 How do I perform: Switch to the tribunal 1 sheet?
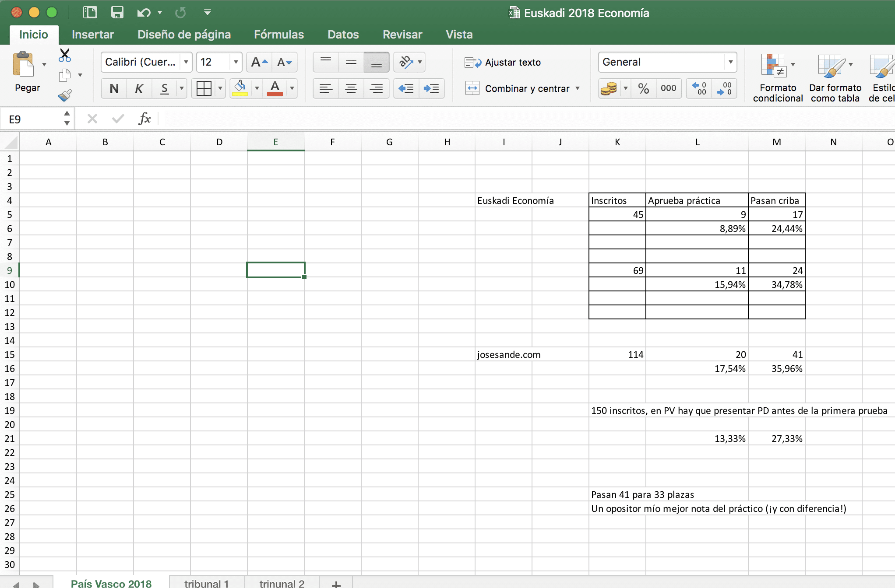click(206, 583)
